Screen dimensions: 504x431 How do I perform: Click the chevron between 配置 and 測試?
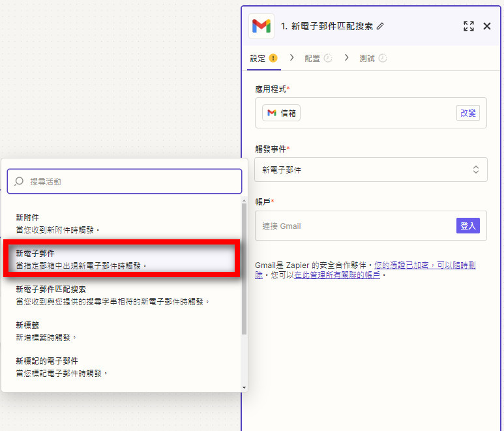346,57
